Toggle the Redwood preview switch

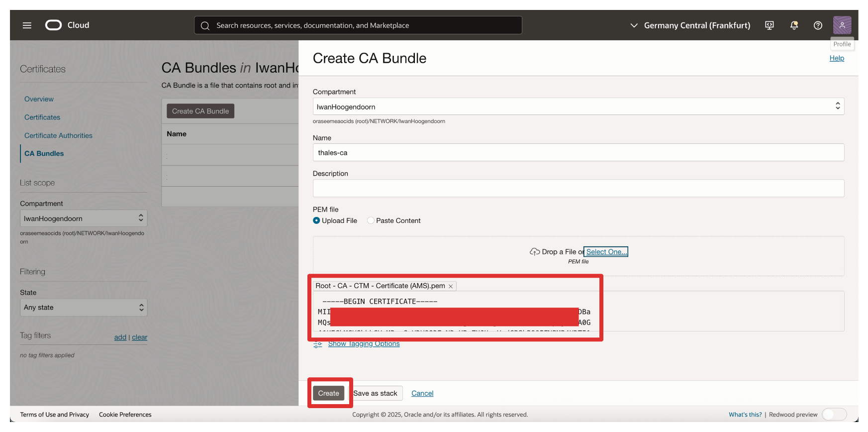click(x=834, y=415)
